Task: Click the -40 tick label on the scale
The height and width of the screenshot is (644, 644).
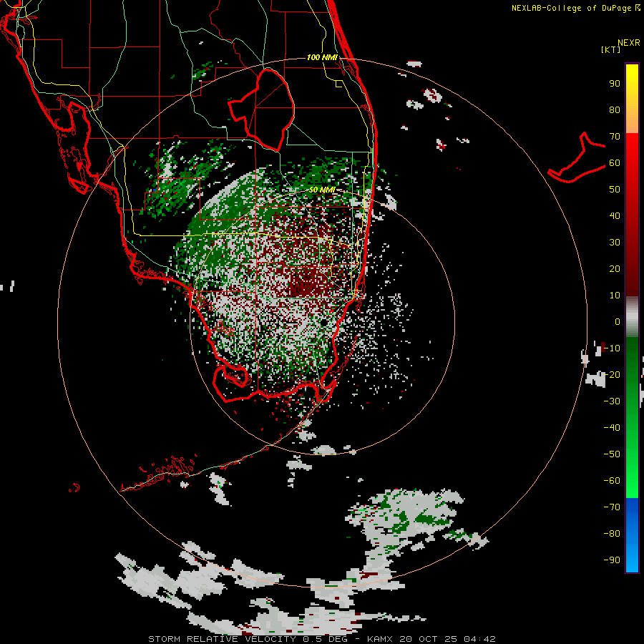Action: (x=612, y=428)
